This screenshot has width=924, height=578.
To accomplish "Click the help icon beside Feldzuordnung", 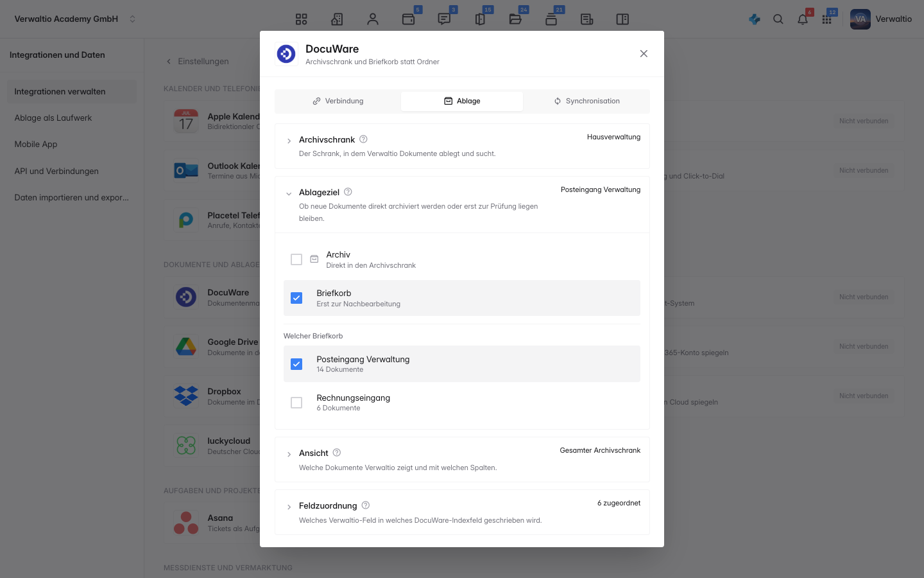I will 366,505.
